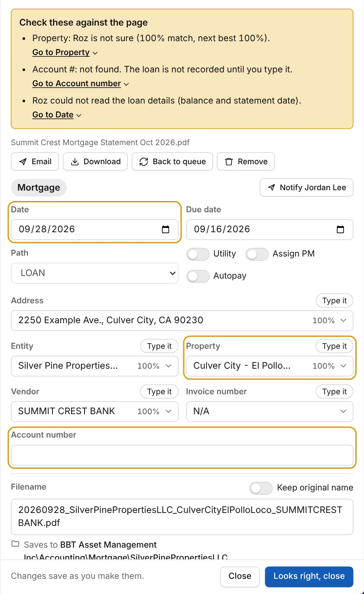
Task: Click the text Changes save as you make them
Action: click(77, 576)
